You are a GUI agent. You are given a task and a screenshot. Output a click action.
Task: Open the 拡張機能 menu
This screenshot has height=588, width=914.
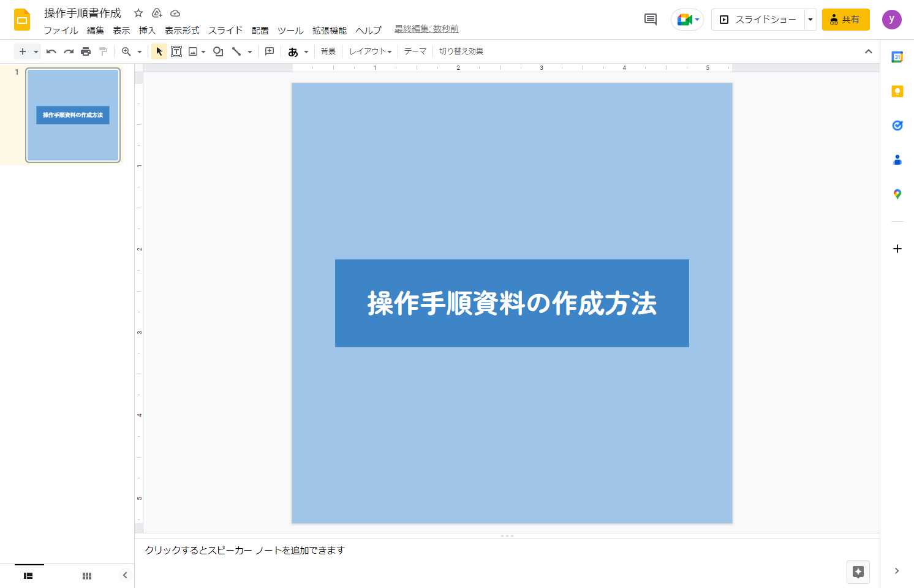pyautogui.click(x=330, y=30)
